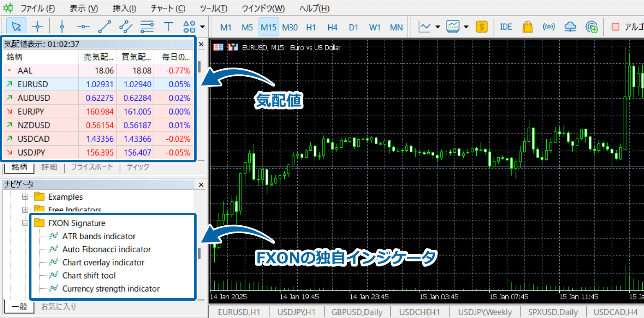Open the chart type dropdown arrow

(438, 27)
